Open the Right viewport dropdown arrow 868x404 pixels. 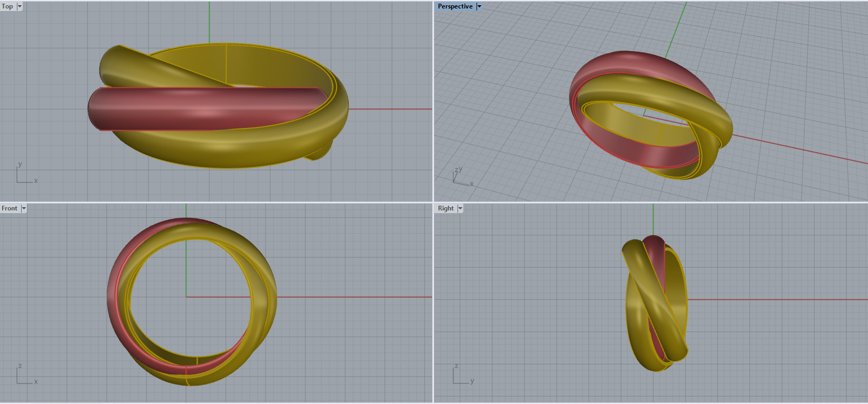pos(460,208)
